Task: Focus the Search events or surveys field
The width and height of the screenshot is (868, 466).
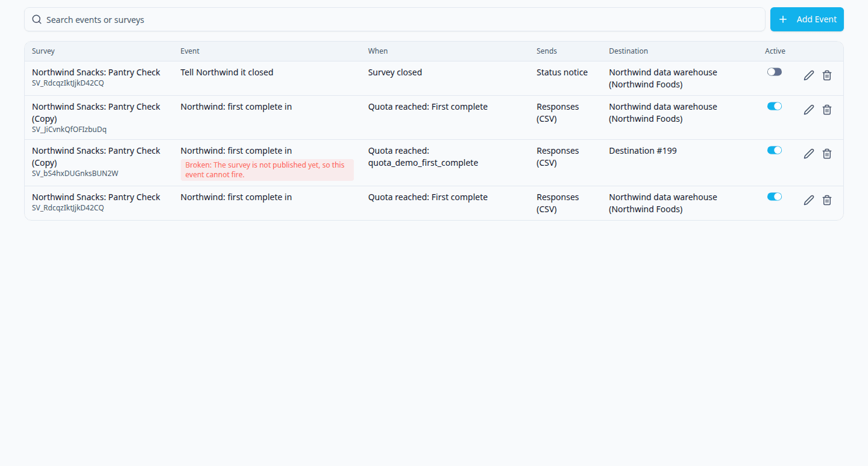Action: click(395, 19)
